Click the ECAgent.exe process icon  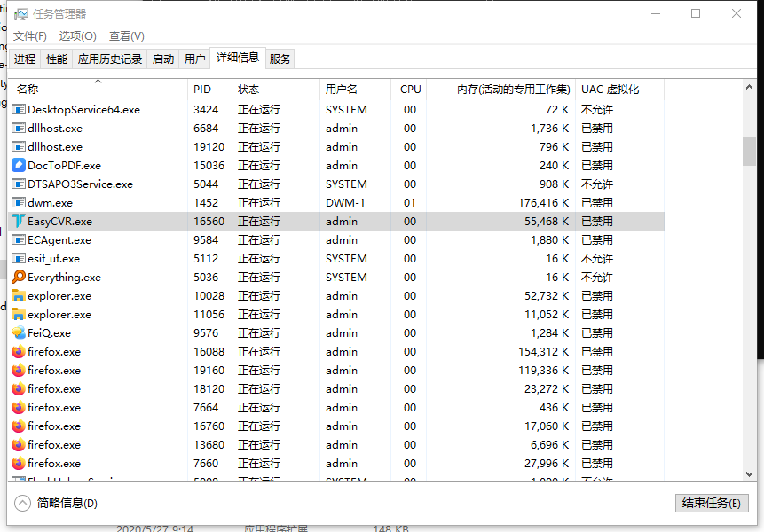[x=19, y=240]
